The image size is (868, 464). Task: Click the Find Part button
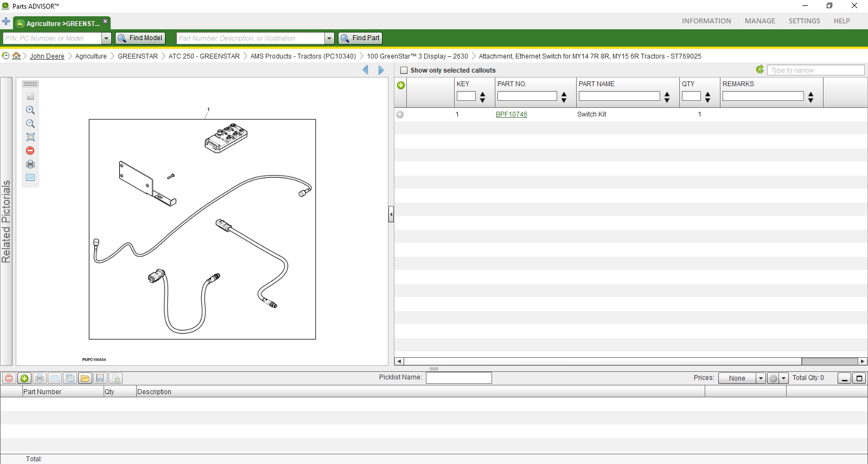click(360, 38)
